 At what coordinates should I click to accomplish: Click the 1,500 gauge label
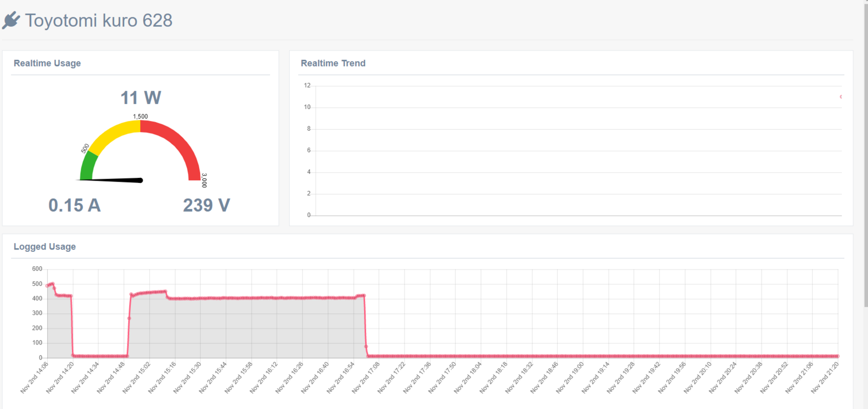(141, 116)
